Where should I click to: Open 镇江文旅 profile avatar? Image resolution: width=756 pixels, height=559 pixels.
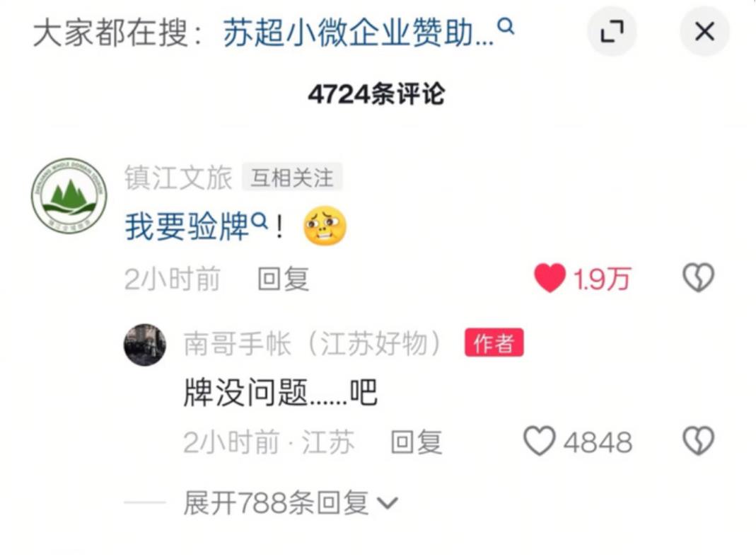[x=69, y=196]
